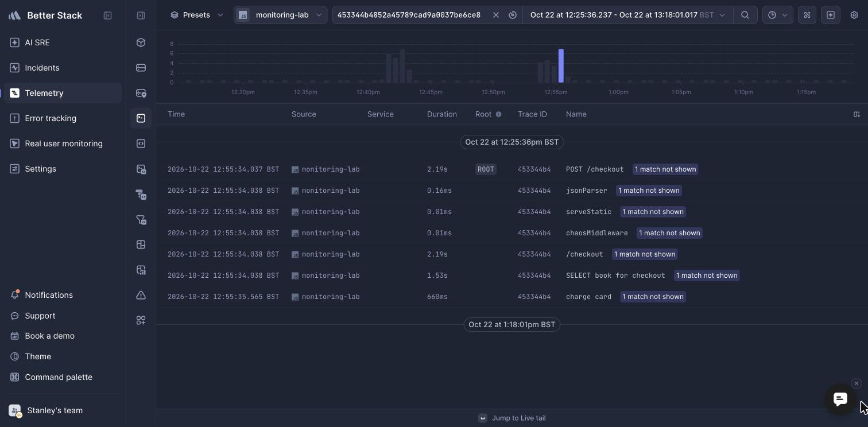
Task: Open Incidents in the sidebar
Action: tap(63, 68)
